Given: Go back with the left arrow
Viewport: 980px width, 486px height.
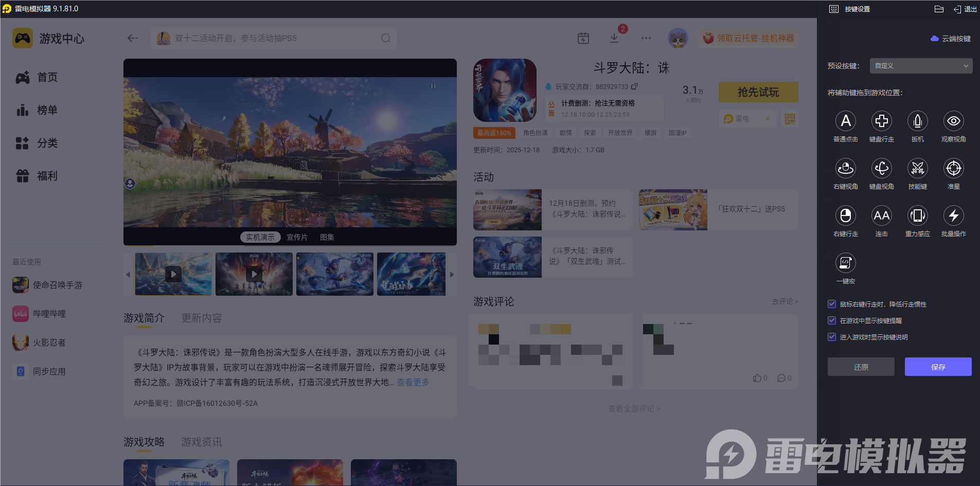Looking at the screenshot, I should [x=133, y=38].
